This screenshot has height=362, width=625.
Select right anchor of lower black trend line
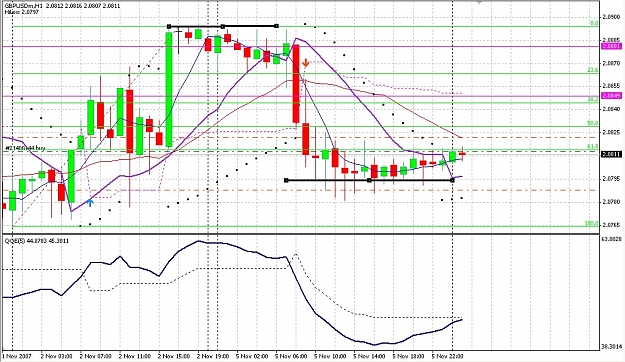coord(452,180)
